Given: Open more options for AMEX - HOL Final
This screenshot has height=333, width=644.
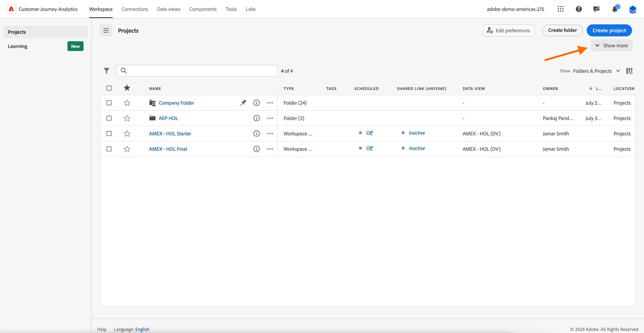Looking at the screenshot, I should pos(270,149).
